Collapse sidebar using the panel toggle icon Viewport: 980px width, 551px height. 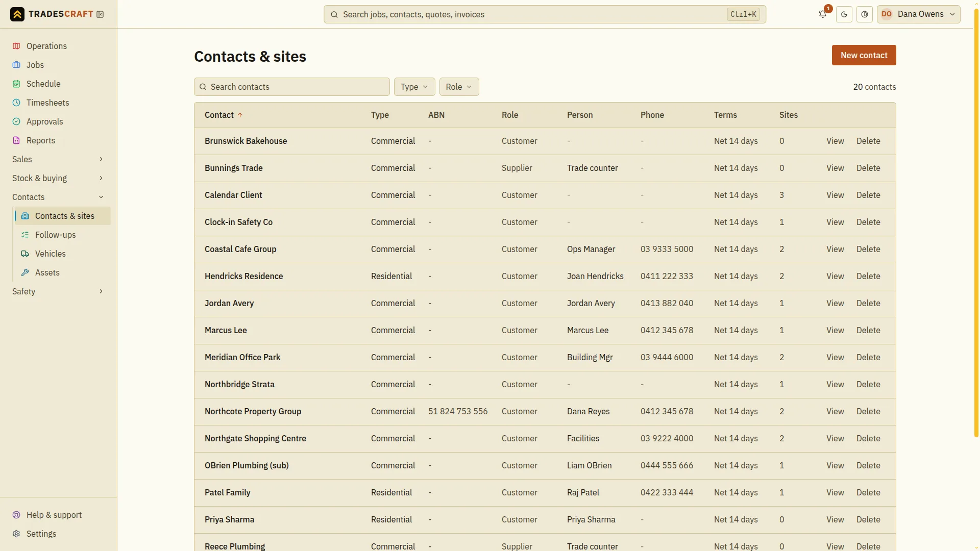[x=100, y=14]
